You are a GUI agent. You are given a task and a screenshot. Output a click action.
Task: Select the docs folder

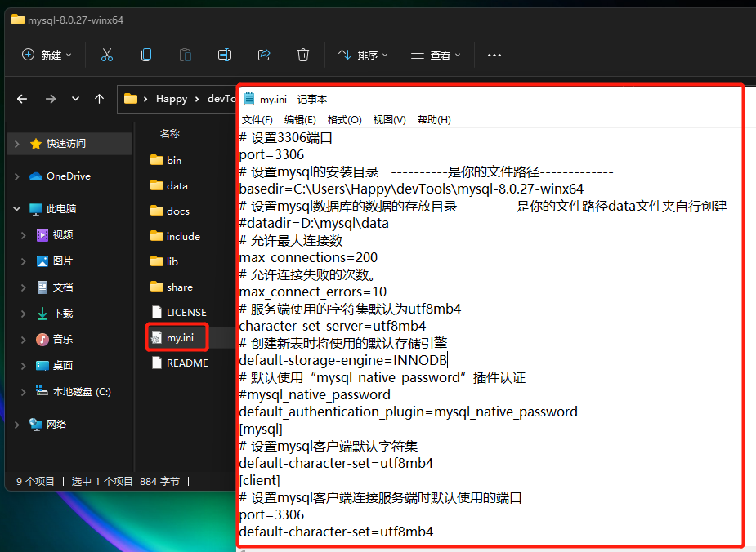[170, 211]
